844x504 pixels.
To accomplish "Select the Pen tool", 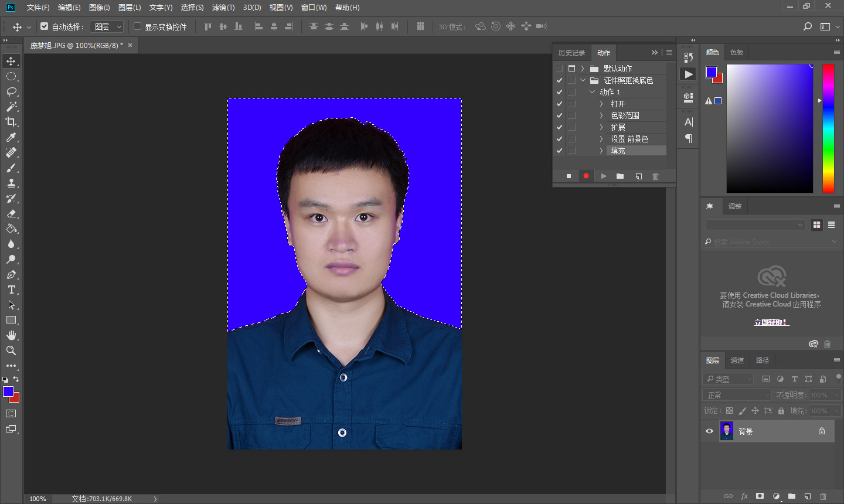I will click(x=11, y=274).
